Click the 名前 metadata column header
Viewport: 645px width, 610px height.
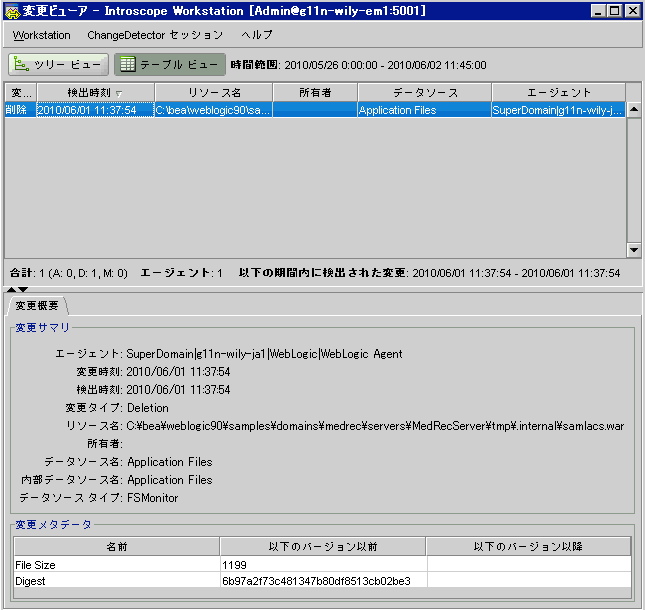pos(117,546)
